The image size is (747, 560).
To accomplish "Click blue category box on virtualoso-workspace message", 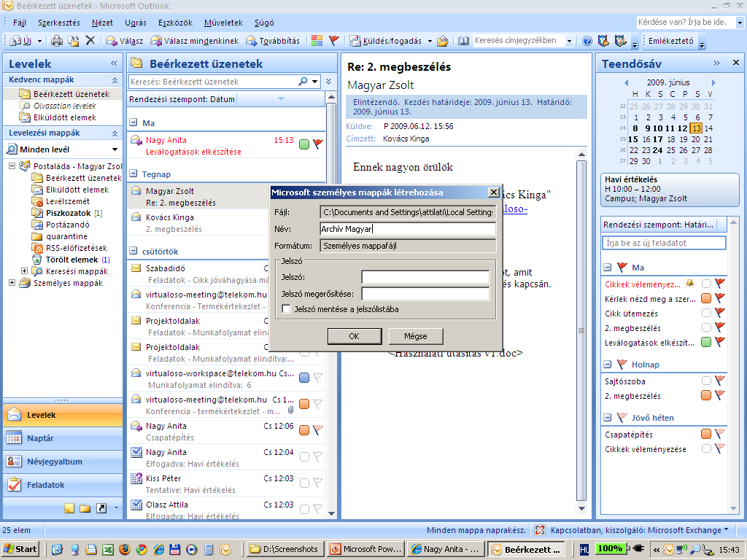I will point(304,378).
